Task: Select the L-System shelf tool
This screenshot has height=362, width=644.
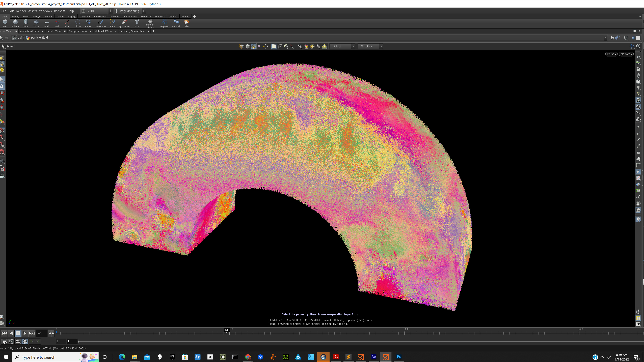Action: (x=165, y=23)
